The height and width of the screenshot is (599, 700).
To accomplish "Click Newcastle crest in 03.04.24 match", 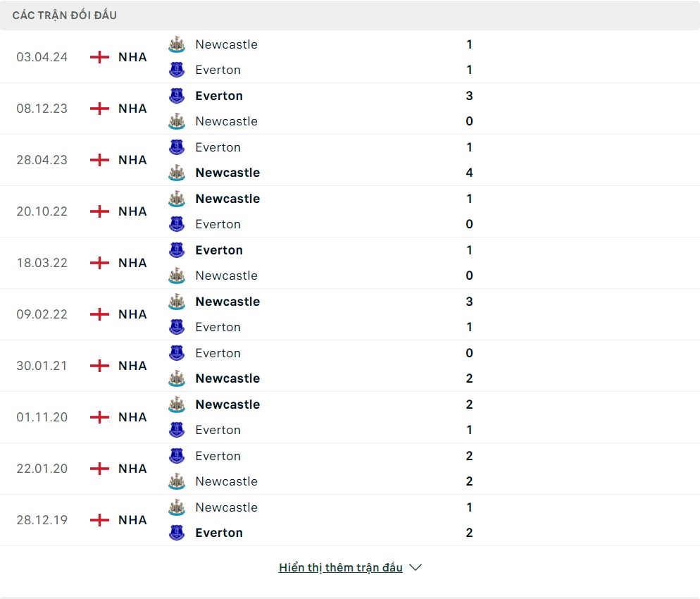I will pyautogui.click(x=176, y=44).
